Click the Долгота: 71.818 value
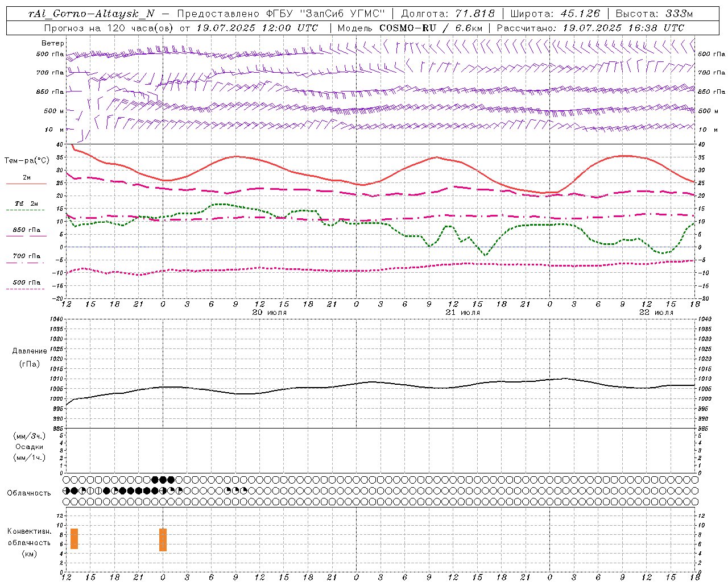This screenshot has width=728, height=582. [x=448, y=14]
